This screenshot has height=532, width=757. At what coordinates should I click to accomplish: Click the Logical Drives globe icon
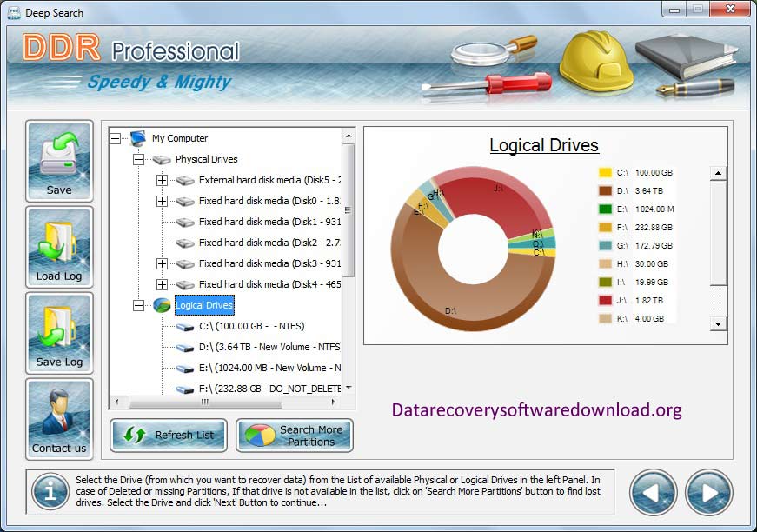(162, 305)
